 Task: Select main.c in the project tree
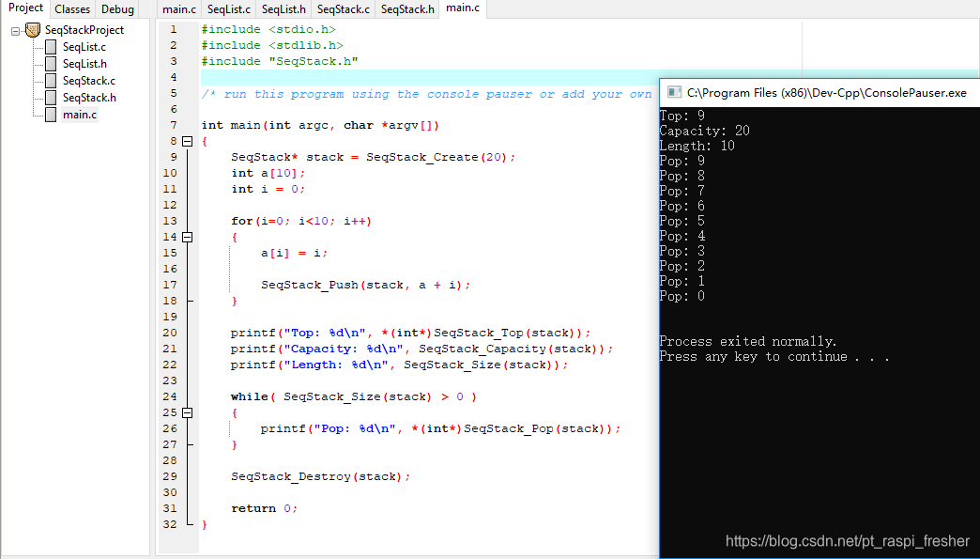click(80, 115)
